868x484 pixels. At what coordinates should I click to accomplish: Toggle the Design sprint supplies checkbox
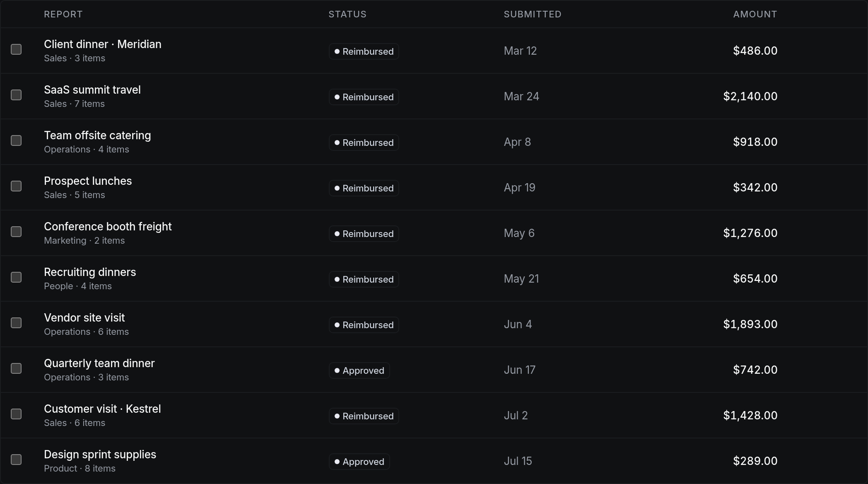(x=16, y=460)
